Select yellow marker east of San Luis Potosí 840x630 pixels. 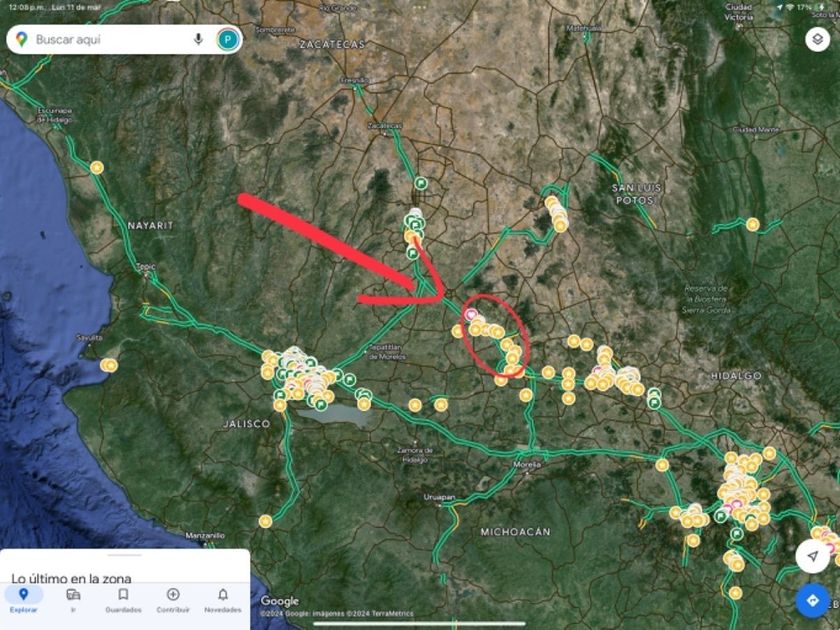point(753,224)
